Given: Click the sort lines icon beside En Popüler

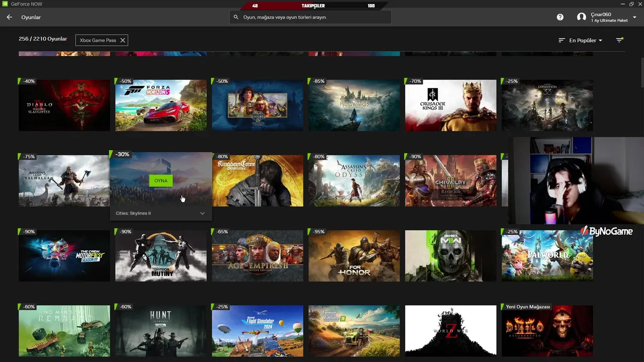Looking at the screenshot, I should [x=562, y=40].
